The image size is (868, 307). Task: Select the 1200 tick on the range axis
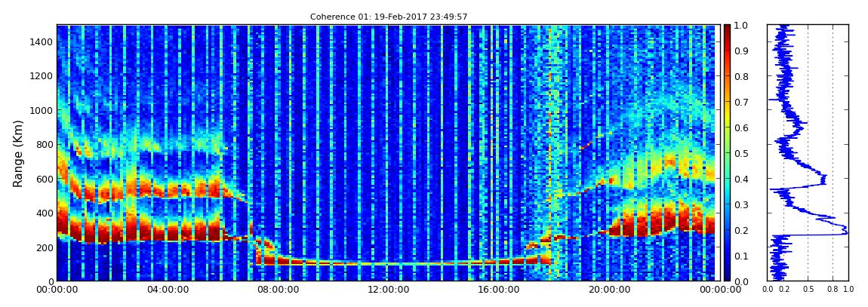42,75
